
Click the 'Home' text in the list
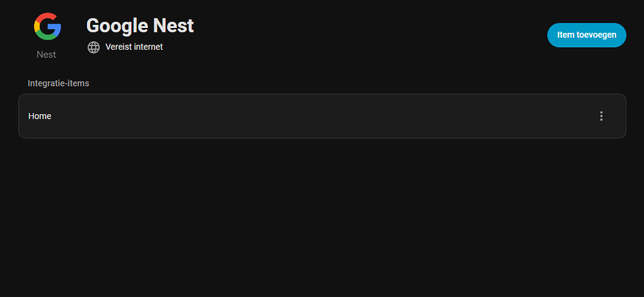pyautogui.click(x=40, y=116)
